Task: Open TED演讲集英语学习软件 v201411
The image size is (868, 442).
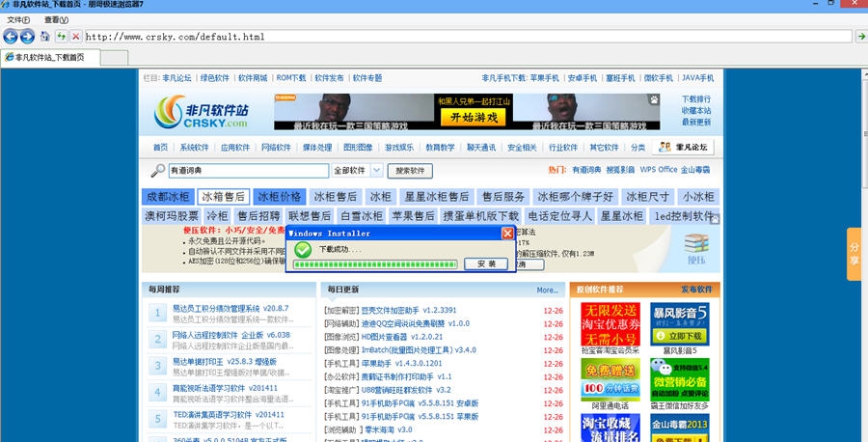Action: [229, 415]
